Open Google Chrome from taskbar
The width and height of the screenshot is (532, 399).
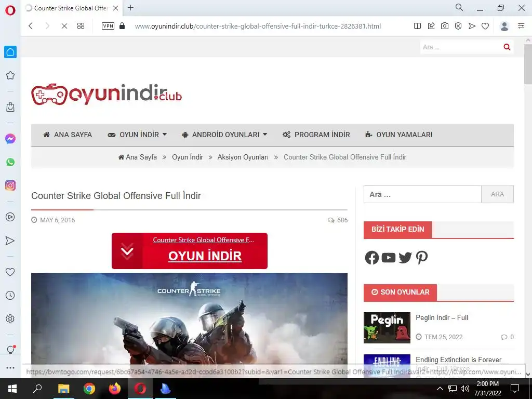pyautogui.click(x=89, y=389)
